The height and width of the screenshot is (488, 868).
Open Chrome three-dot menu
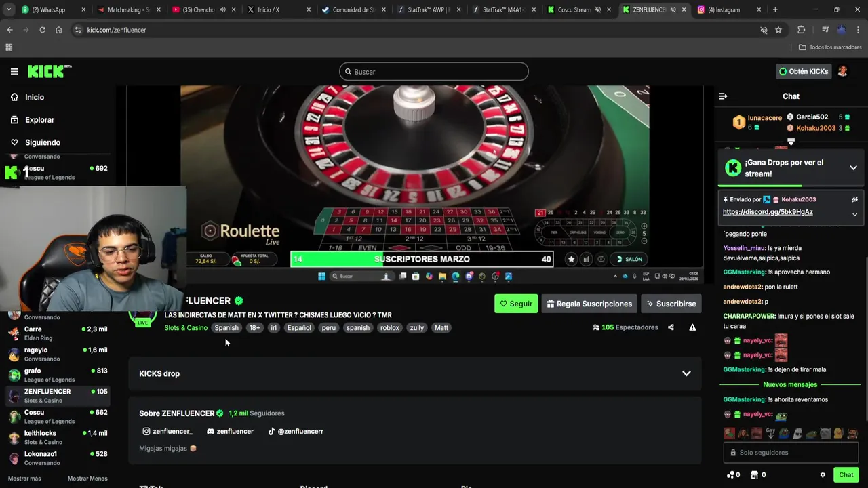point(857,30)
